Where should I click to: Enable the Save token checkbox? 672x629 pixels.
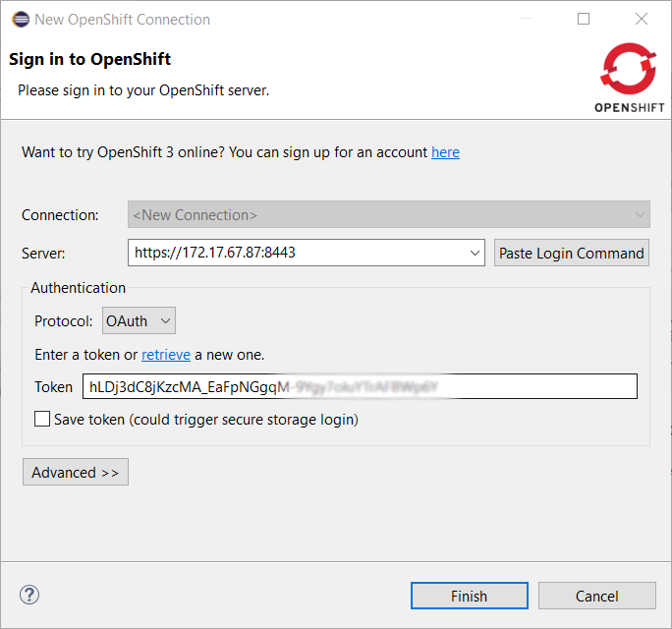click(x=42, y=420)
